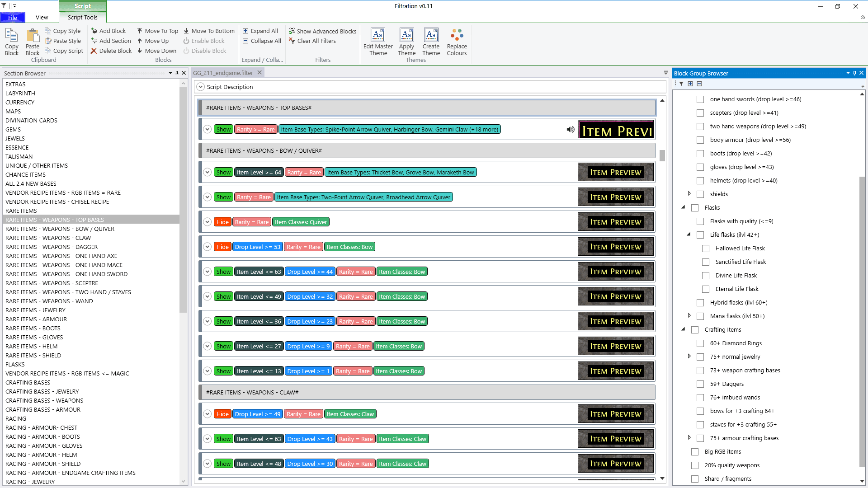868x488 pixels.
Task: Check Eternal Life Flask
Action: pyautogui.click(x=706, y=289)
